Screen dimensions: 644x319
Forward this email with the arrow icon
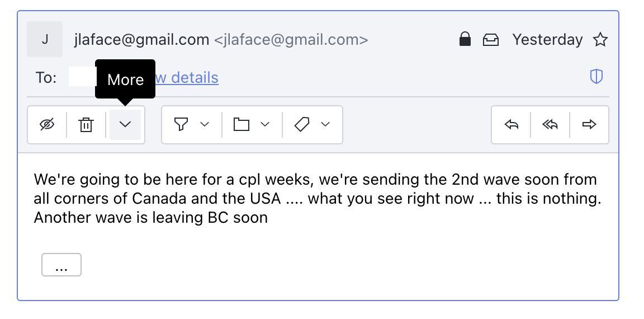point(589,125)
